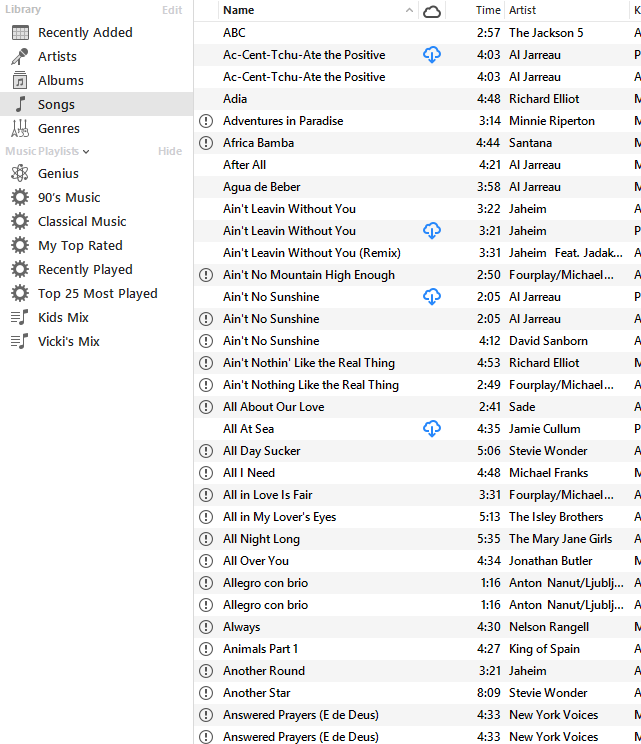The width and height of the screenshot is (641, 744).
Task: Click artist King of Spain
Action: coord(544,649)
